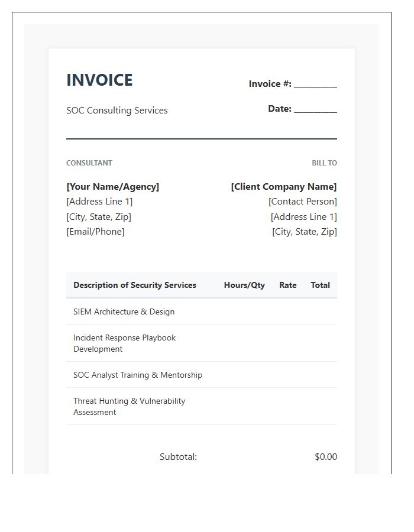Click the Subtotal label
Screen dimensions: 414x532
(178, 457)
